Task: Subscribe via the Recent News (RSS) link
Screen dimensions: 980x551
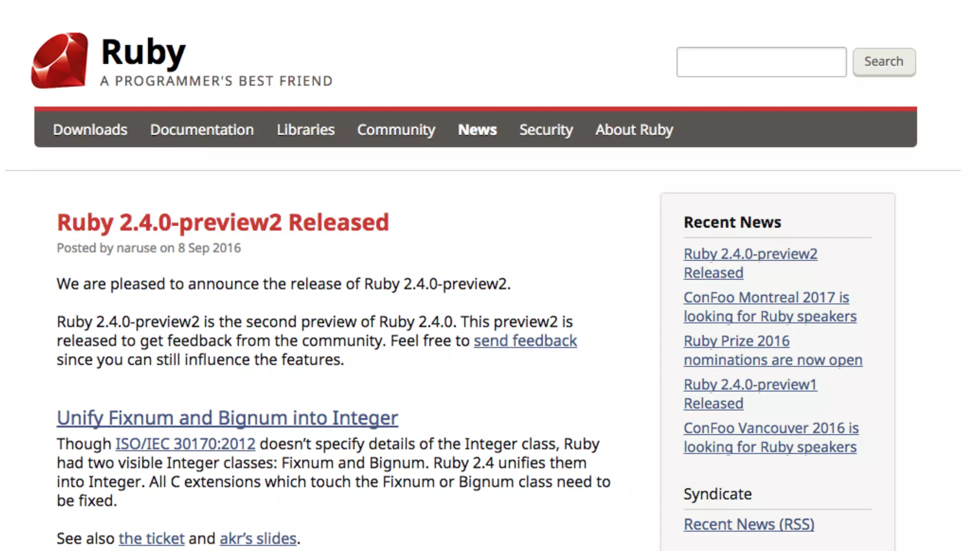Action: 748,524
